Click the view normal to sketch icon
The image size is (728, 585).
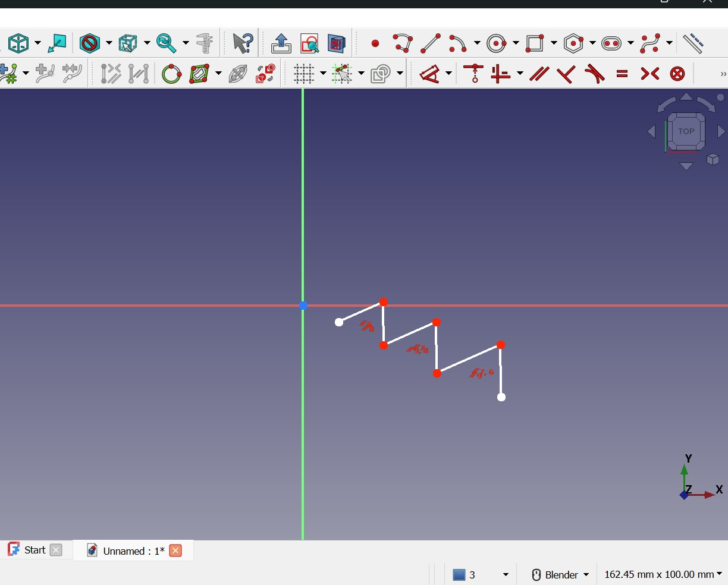(x=57, y=43)
